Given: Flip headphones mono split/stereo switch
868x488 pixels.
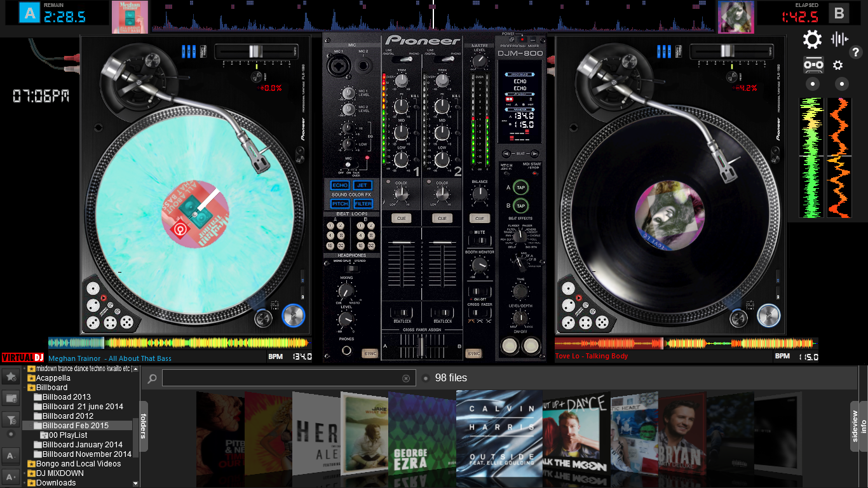Looking at the screenshot, I should tap(351, 268).
